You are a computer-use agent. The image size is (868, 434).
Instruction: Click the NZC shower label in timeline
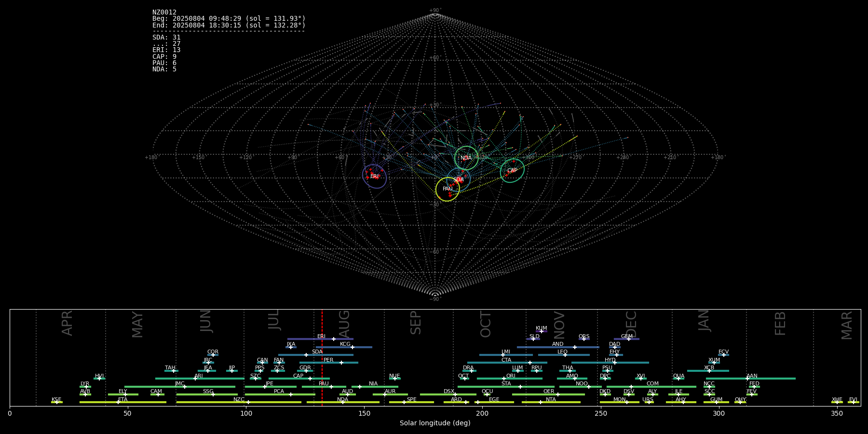pos(239,400)
